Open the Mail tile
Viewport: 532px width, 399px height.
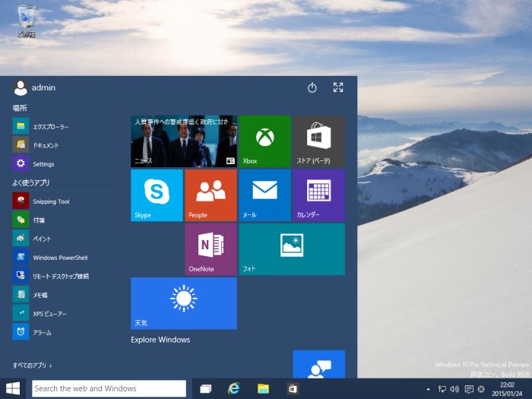point(264,195)
